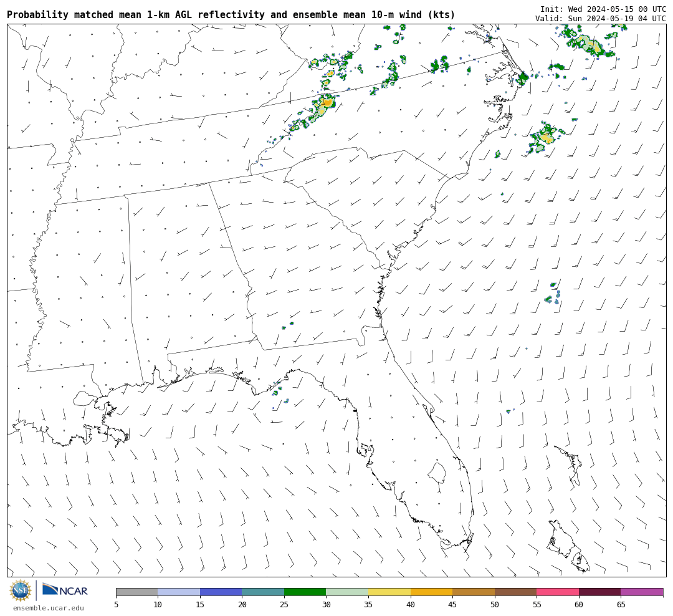Click the NCAR logo
673x616 pixels.
[65, 590]
